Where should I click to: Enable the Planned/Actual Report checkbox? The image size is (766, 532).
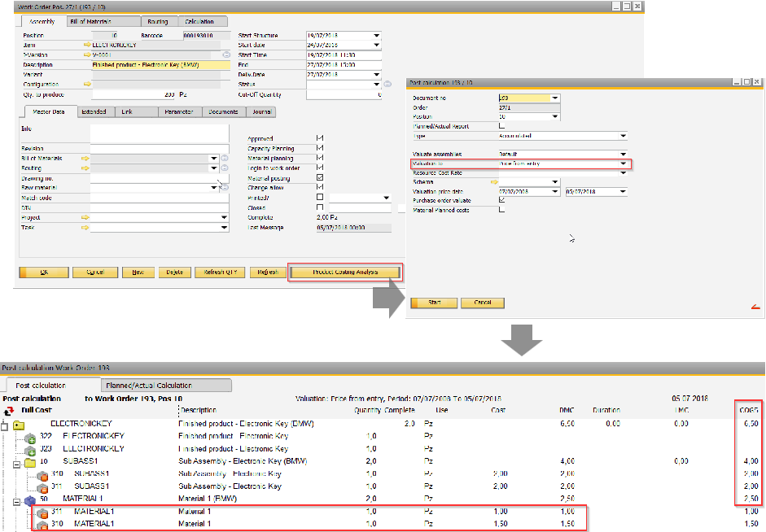pos(501,126)
